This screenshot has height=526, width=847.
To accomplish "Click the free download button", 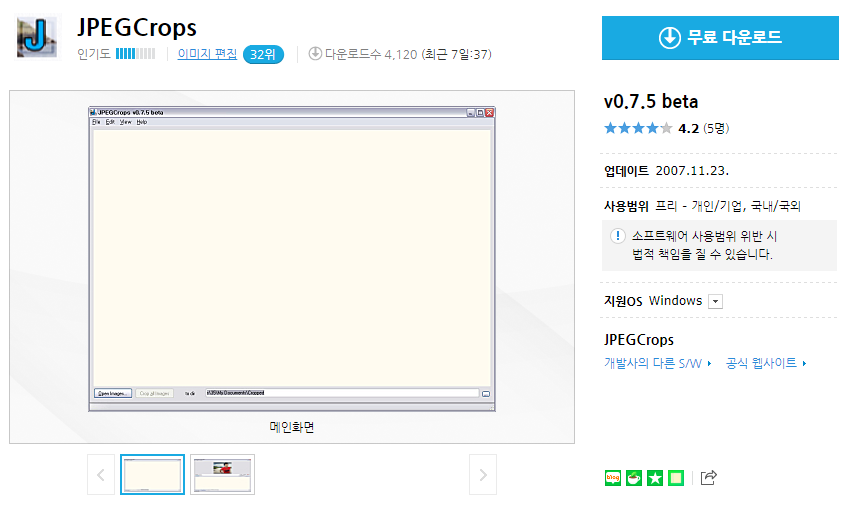I will pos(720,38).
